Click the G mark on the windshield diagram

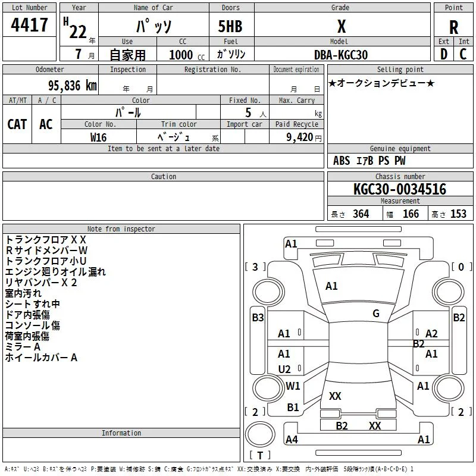(375, 314)
